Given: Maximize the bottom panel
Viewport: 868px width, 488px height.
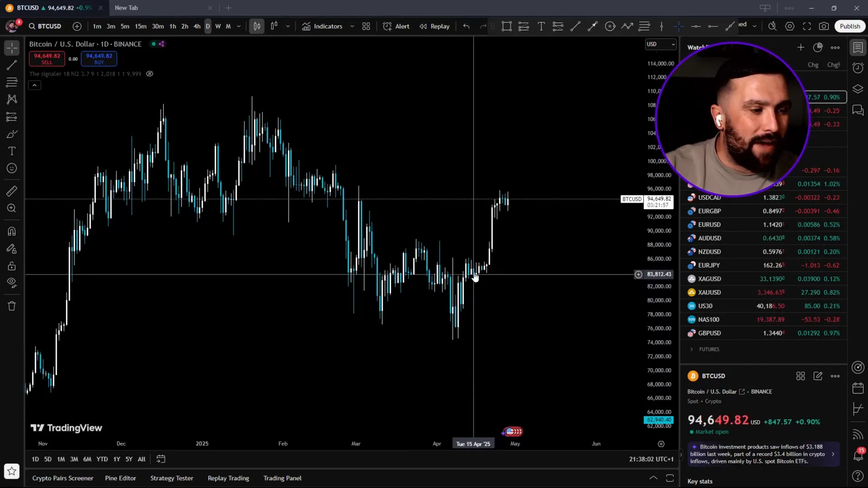Looking at the screenshot, I should point(670,478).
